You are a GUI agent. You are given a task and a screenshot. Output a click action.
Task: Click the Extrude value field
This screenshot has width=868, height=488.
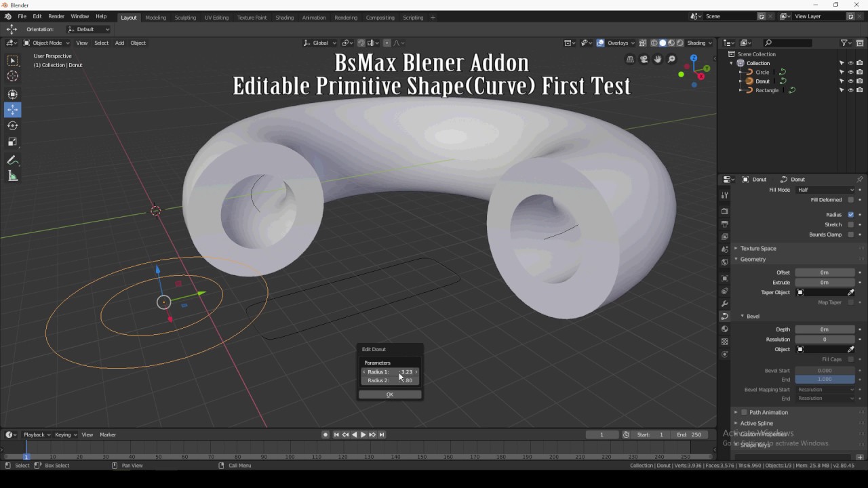825,283
